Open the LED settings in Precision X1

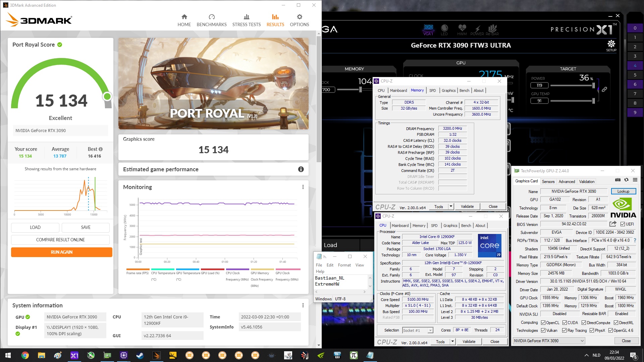(444, 29)
